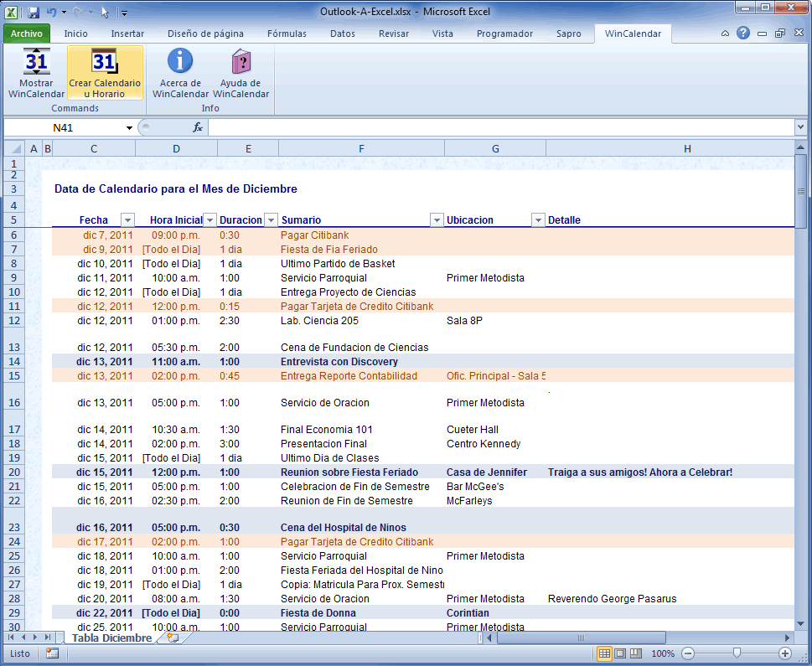Click the Mostrar WinCalendar icon
This screenshot has width=812, height=666.
pos(36,63)
